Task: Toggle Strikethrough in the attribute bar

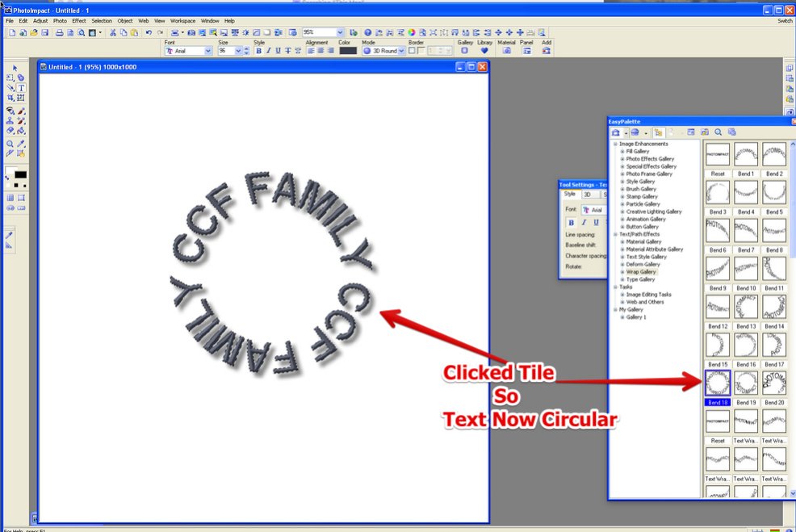Action: [288, 51]
